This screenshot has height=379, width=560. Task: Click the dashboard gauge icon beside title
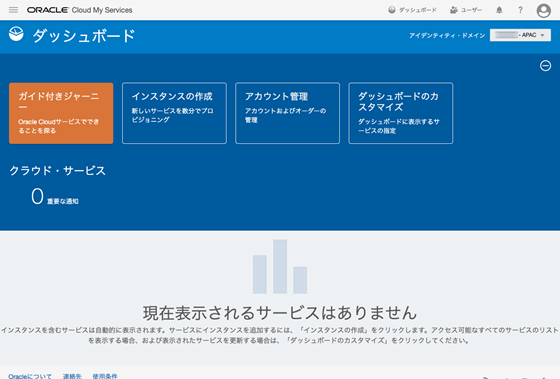click(x=16, y=34)
